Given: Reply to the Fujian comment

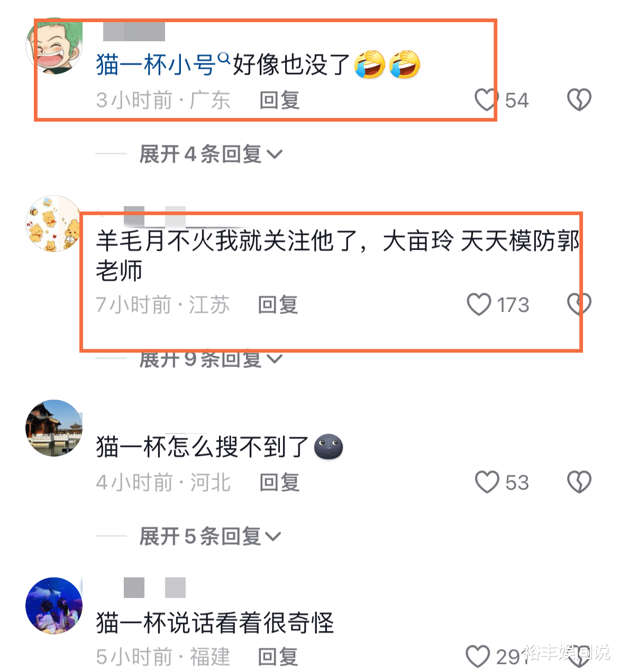Looking at the screenshot, I should [x=278, y=657].
